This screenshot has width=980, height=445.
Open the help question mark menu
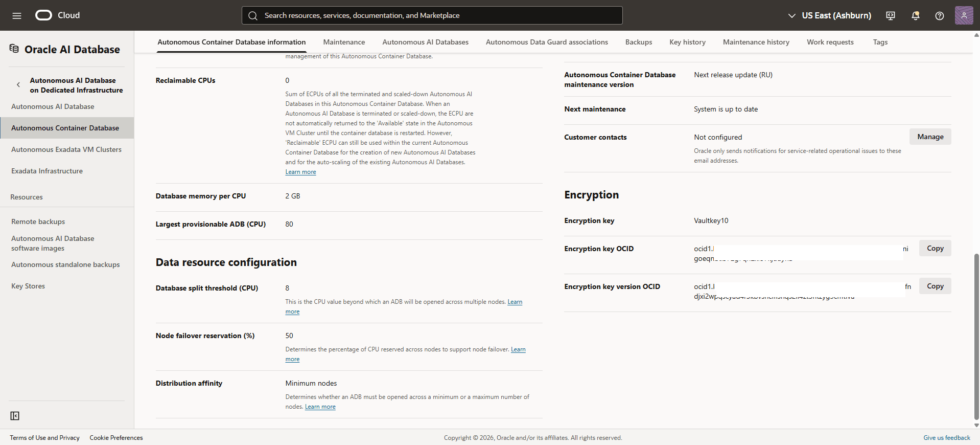point(939,15)
